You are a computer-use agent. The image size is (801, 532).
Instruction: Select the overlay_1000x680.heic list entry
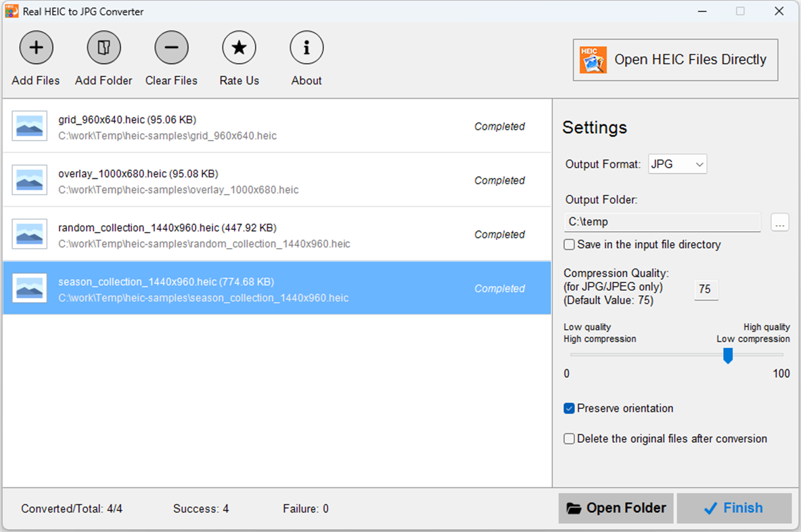[271, 180]
